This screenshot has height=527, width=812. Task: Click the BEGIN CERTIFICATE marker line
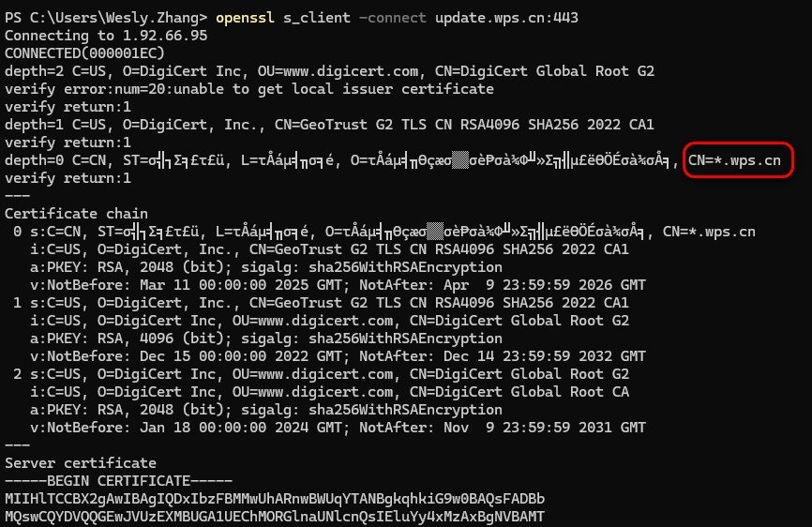[118, 481]
